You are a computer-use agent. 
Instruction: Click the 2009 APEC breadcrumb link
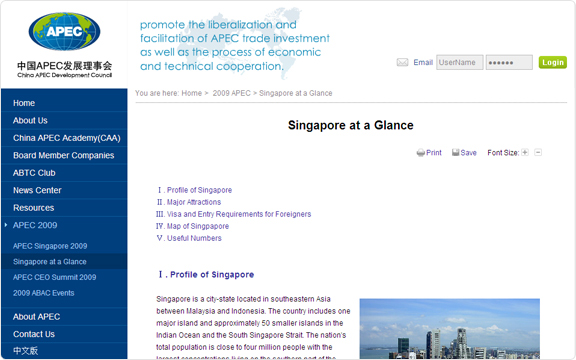coord(231,93)
